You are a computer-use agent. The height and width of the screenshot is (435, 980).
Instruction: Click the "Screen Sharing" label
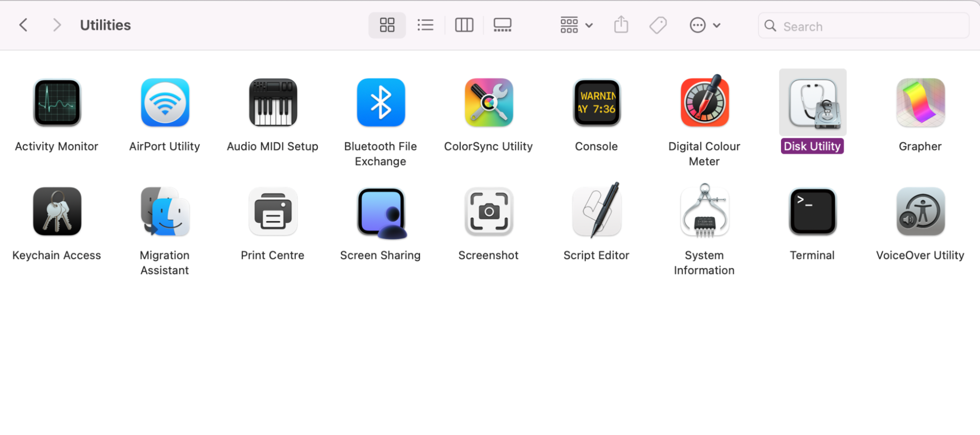(x=380, y=255)
